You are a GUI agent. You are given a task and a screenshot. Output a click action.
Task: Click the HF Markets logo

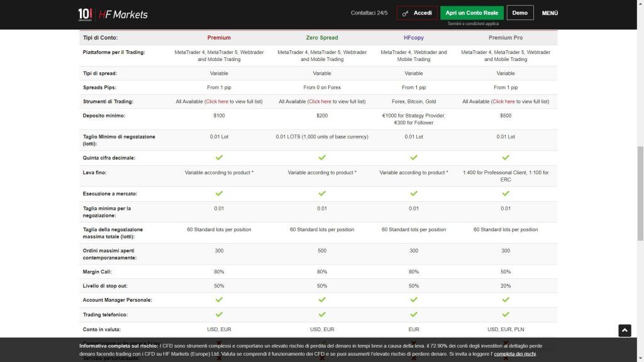click(x=113, y=14)
